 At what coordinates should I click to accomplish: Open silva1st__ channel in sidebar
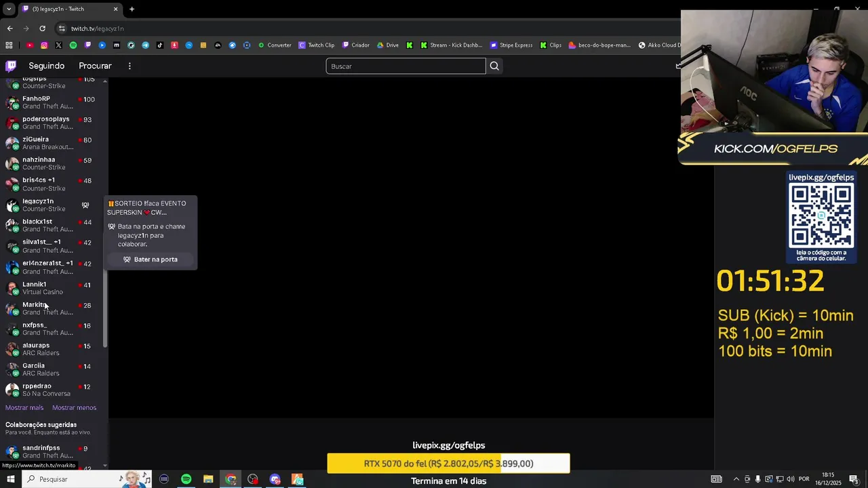(x=53, y=246)
